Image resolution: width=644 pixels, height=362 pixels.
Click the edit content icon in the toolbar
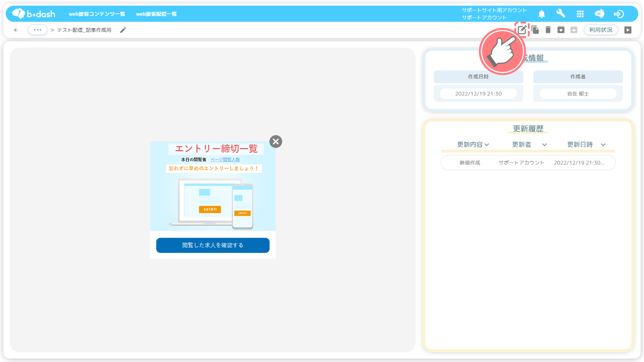pos(522,30)
